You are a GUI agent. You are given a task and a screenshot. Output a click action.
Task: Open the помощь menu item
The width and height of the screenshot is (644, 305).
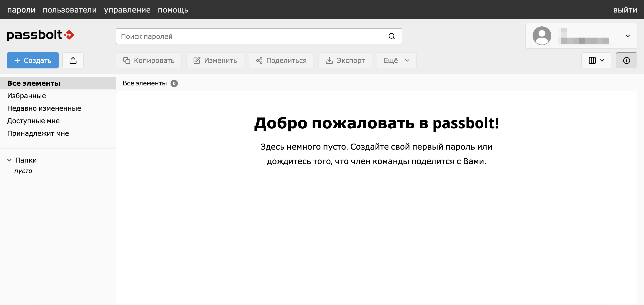coord(173,10)
